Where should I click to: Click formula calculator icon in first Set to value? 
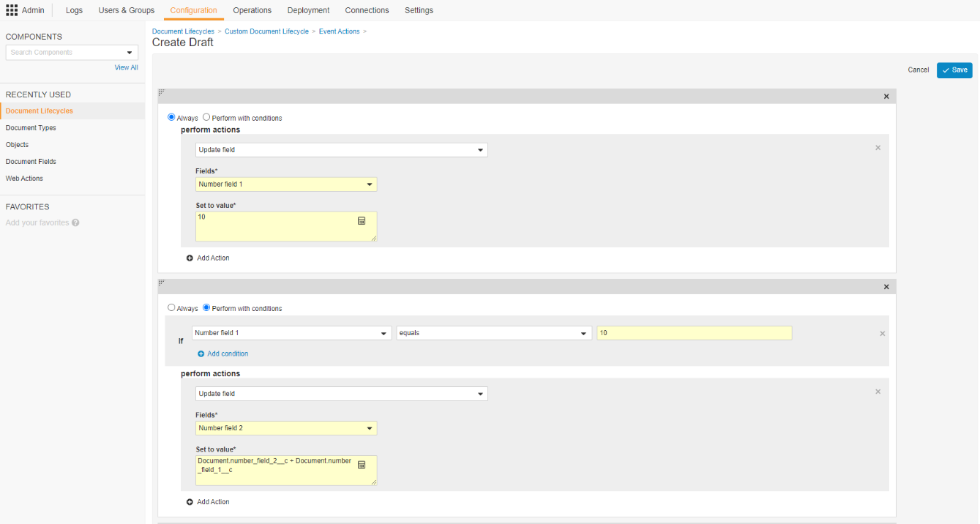[x=361, y=220]
